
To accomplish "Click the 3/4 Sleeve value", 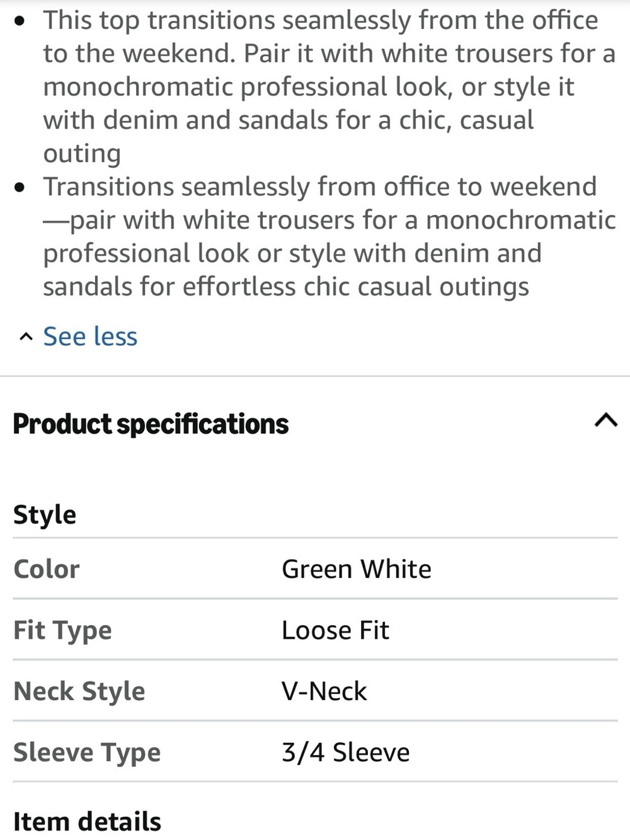I will tap(345, 752).
